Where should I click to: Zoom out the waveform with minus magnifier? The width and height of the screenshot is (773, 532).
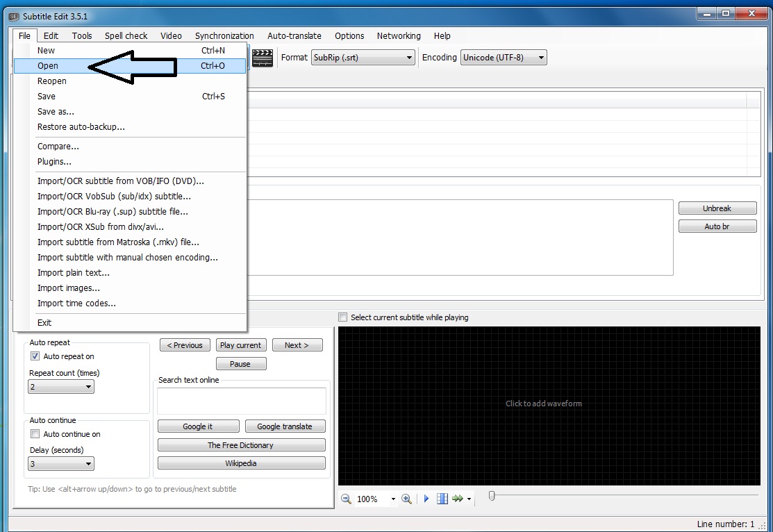click(346, 499)
